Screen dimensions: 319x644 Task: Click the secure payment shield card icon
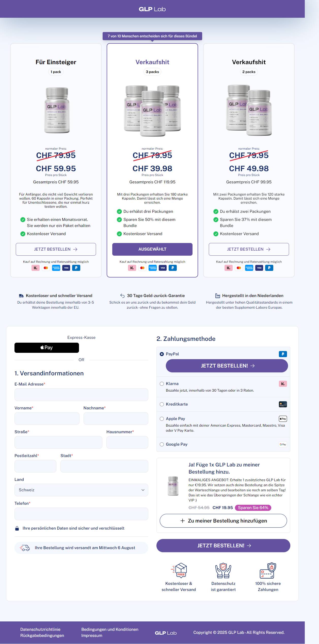[268, 570]
